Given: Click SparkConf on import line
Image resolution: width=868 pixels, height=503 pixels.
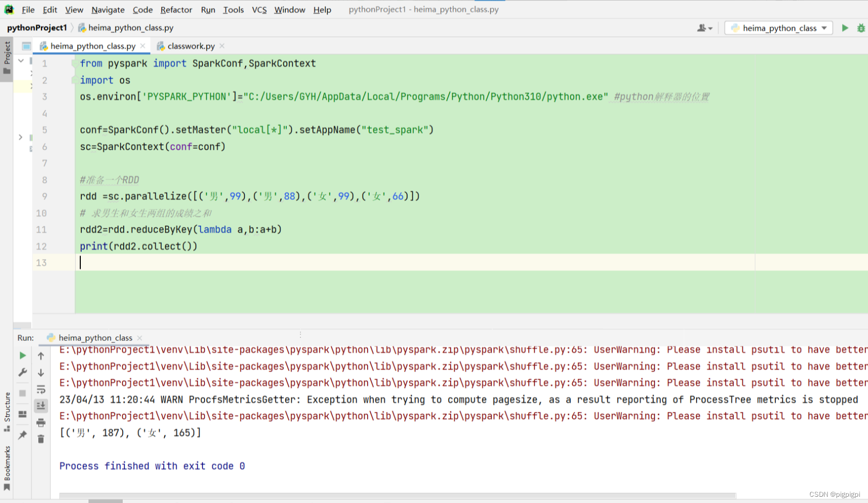Looking at the screenshot, I should click(x=218, y=63).
